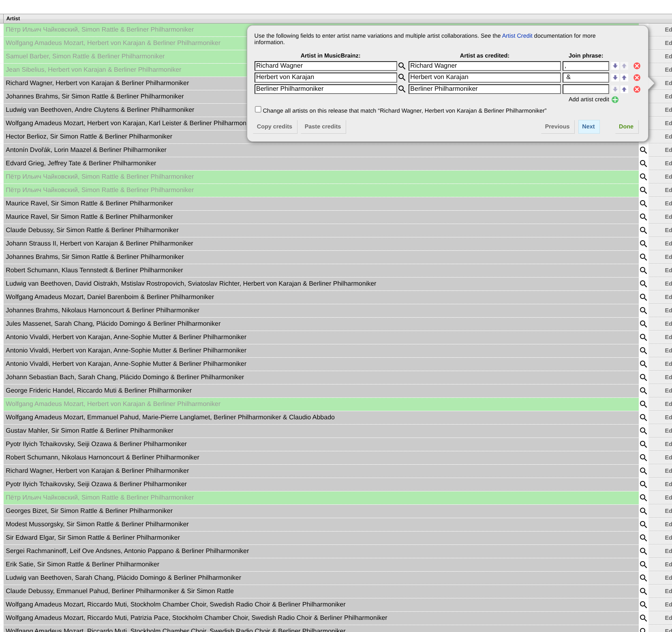Move Richard Wagner credit down one position

point(615,66)
